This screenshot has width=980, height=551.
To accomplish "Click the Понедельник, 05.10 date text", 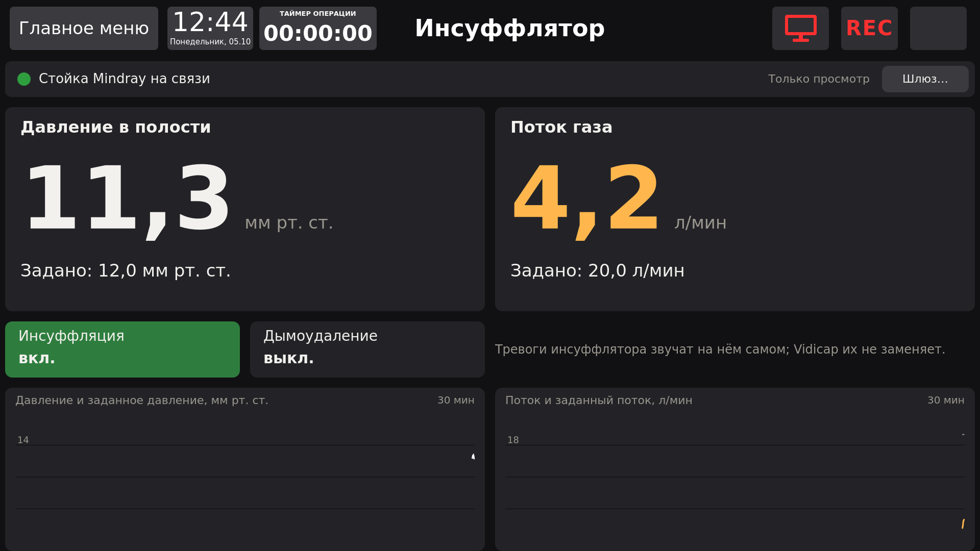I will pos(210,42).
